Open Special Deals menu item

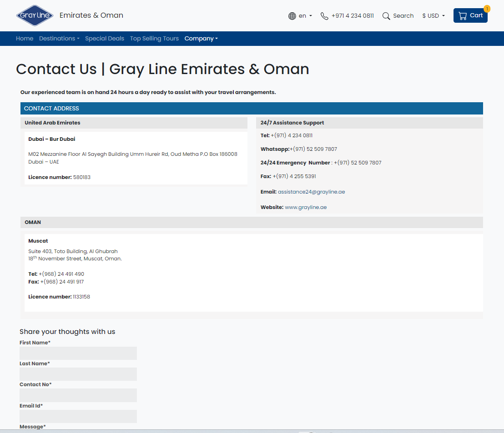105,39
